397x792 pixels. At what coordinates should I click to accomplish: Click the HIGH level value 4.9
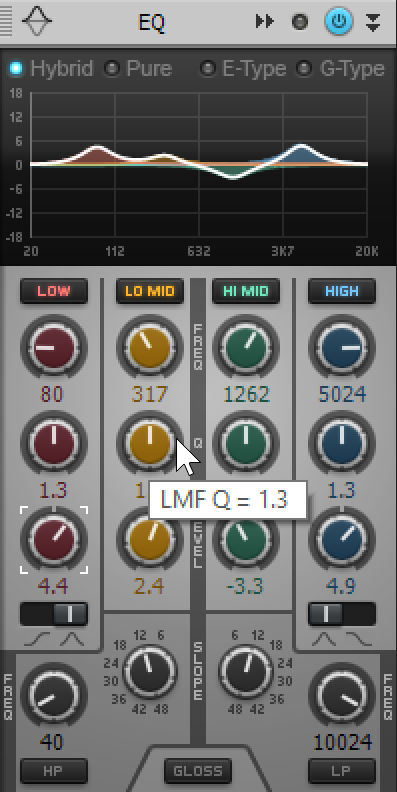click(x=341, y=586)
